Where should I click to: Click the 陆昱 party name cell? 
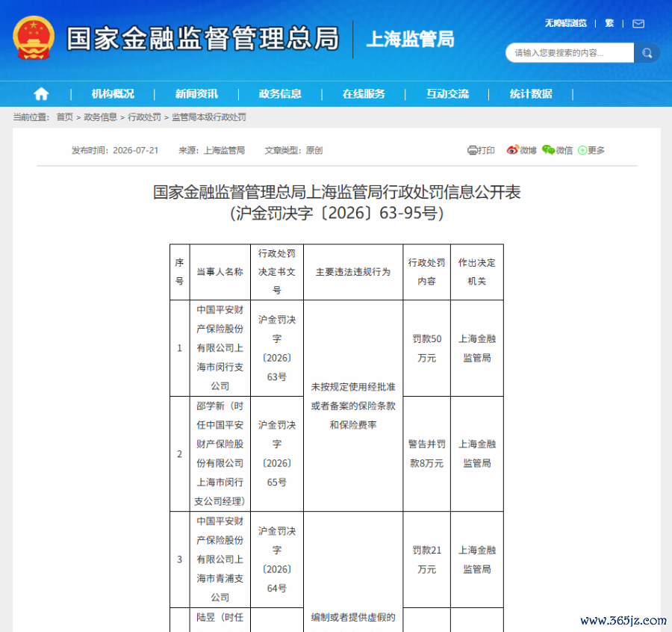tap(220, 620)
